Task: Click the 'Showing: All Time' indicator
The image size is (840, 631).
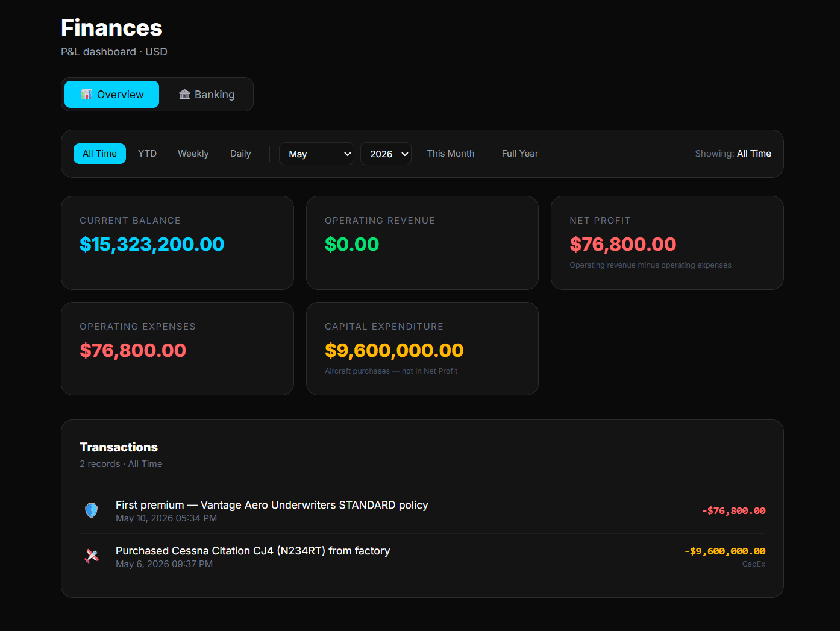Action: pos(733,154)
